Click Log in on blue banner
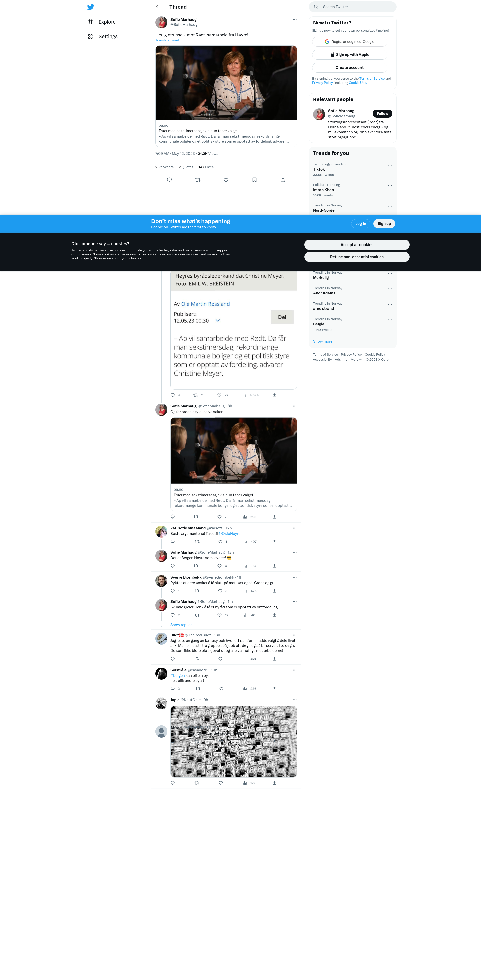 360,224
